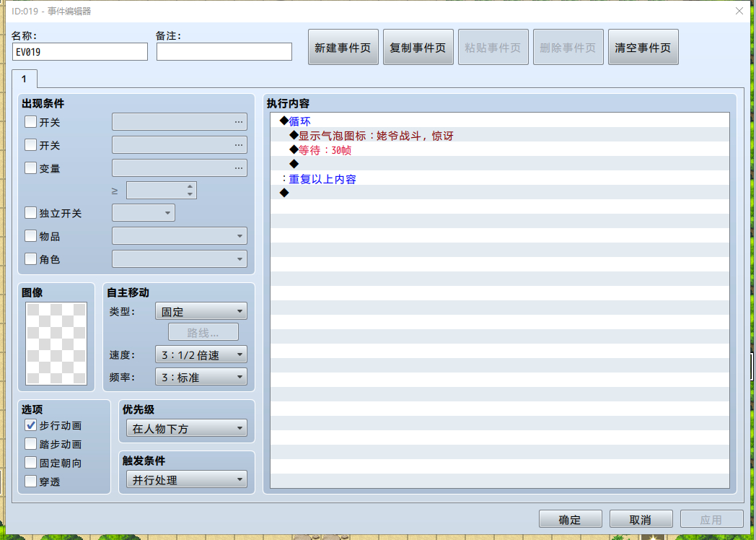Click the 确定 button
The width and height of the screenshot is (756, 540).
point(571,519)
